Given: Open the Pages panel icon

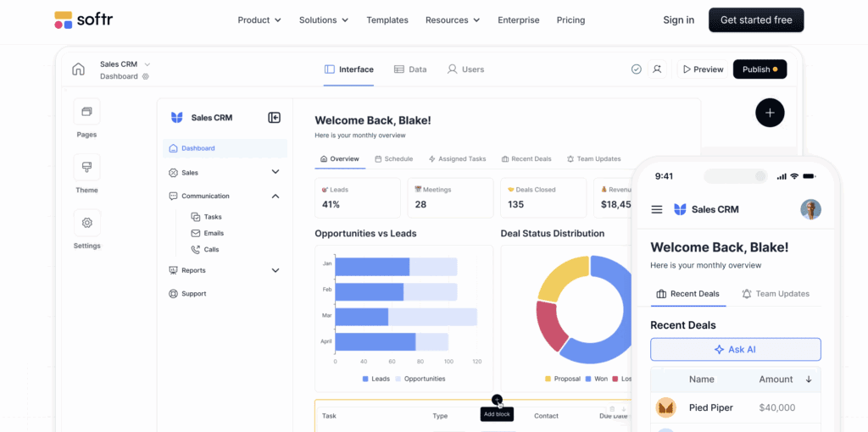Looking at the screenshot, I should tap(86, 112).
